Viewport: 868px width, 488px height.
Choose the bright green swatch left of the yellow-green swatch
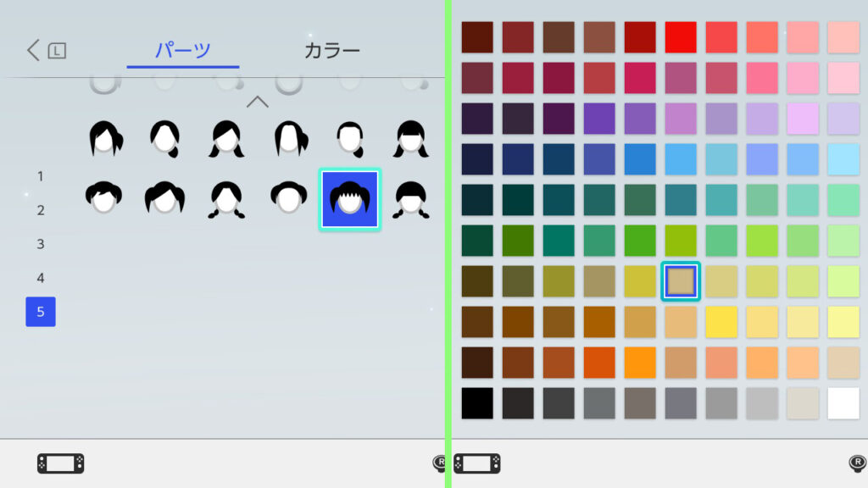click(640, 241)
